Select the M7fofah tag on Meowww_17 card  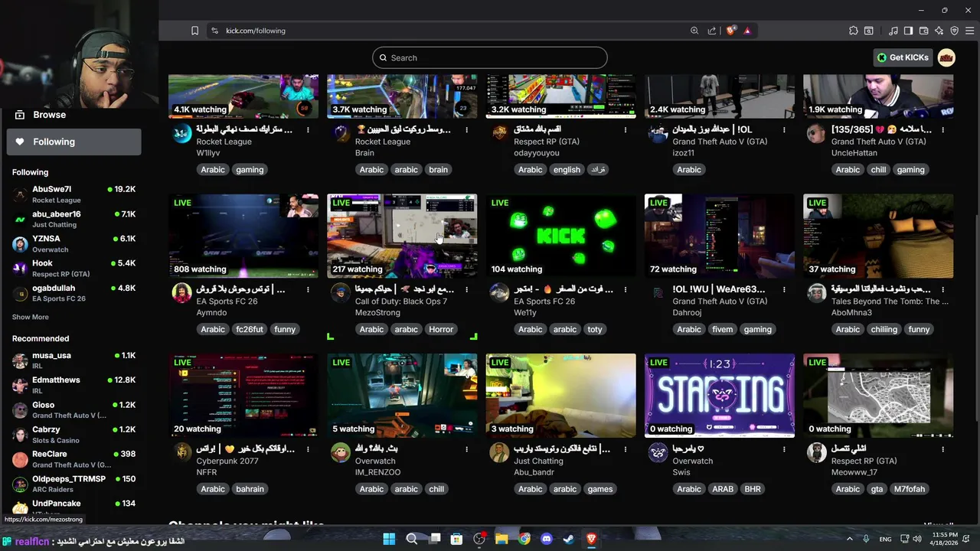(910, 489)
